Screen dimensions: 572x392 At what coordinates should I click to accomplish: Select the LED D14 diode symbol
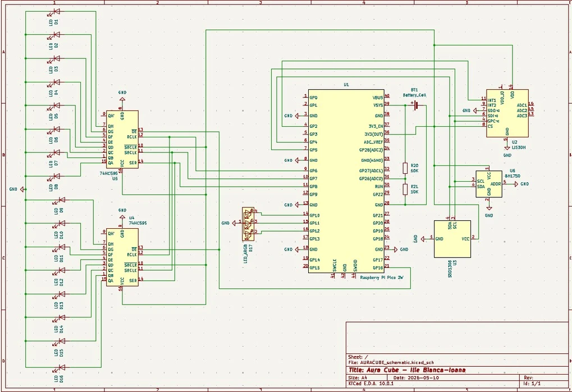click(62, 317)
